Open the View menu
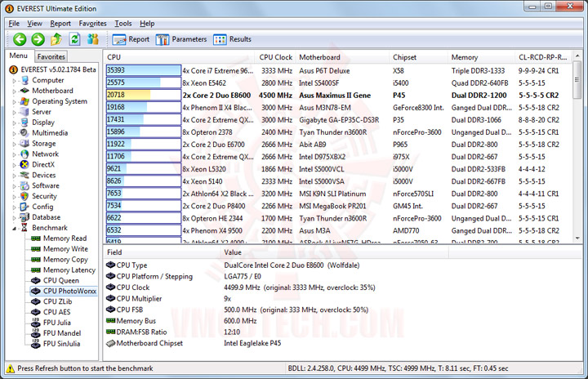Image resolution: width=588 pixels, height=379 pixels. point(34,24)
